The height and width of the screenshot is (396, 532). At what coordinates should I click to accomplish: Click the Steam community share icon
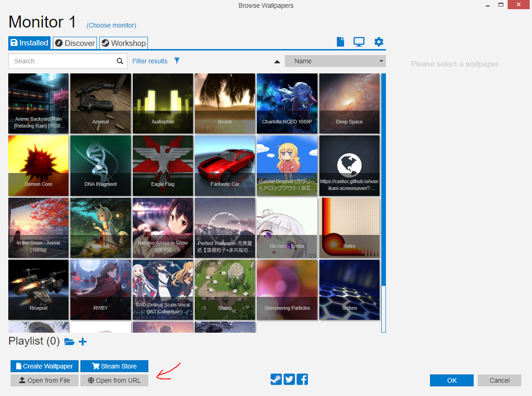tap(276, 379)
